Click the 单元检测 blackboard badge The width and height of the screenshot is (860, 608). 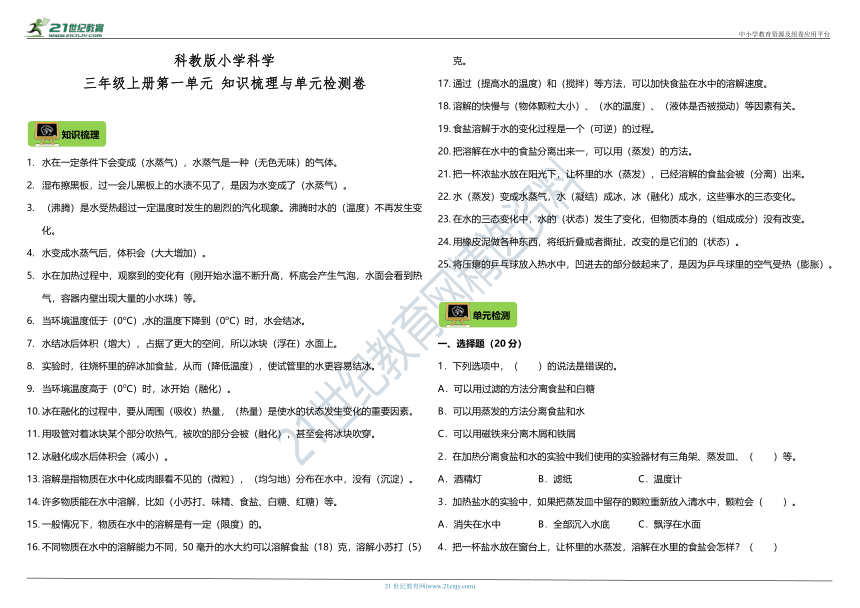coord(478,315)
